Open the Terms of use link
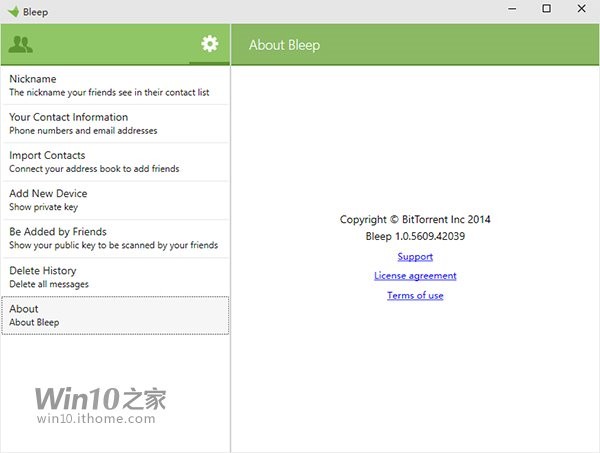The image size is (600, 453). pos(415,295)
